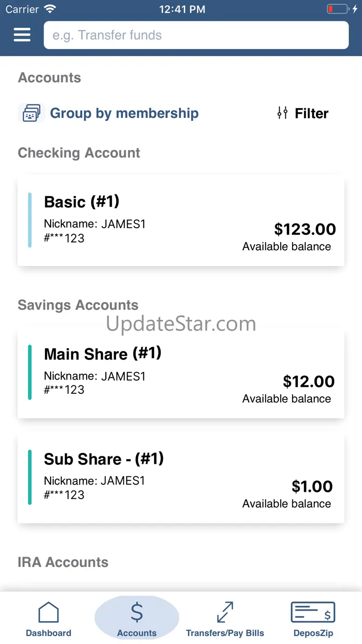Open the Filter options
The width and height of the screenshot is (362, 644).
click(311, 113)
